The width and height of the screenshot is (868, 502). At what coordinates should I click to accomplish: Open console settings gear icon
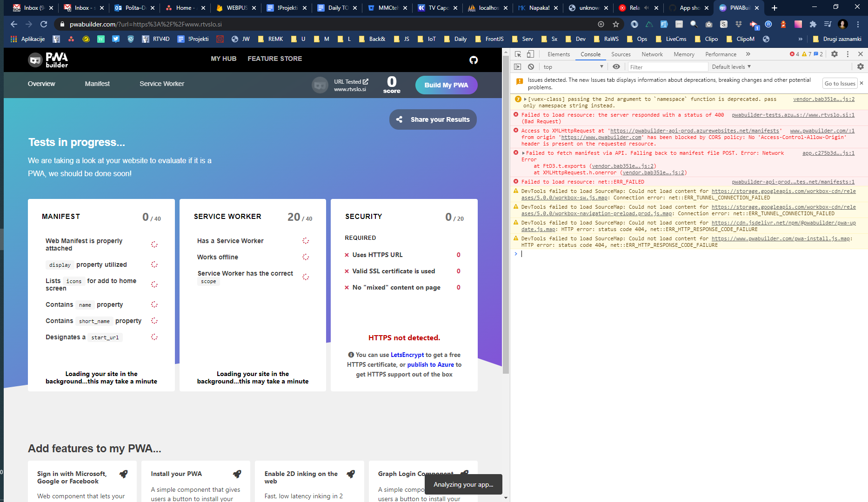(861, 67)
